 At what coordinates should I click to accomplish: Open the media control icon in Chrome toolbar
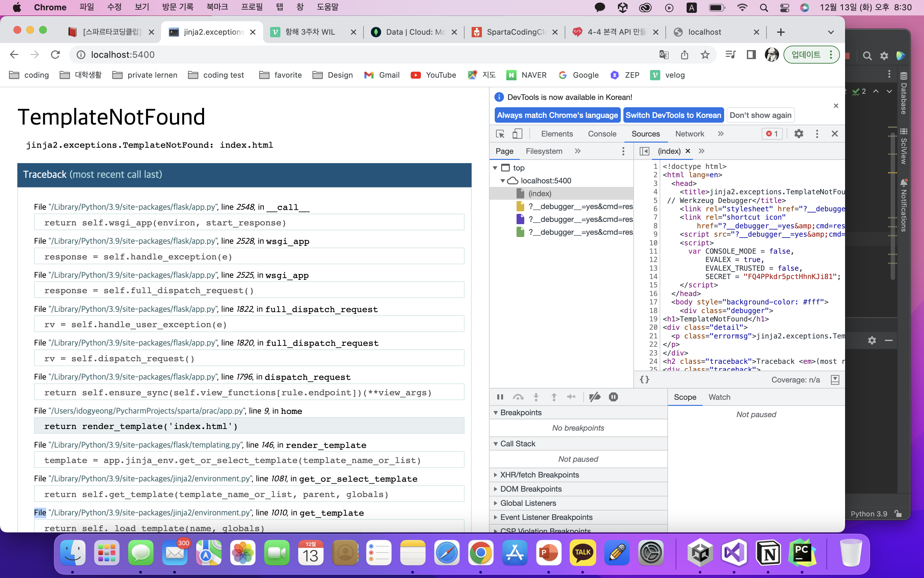point(730,55)
